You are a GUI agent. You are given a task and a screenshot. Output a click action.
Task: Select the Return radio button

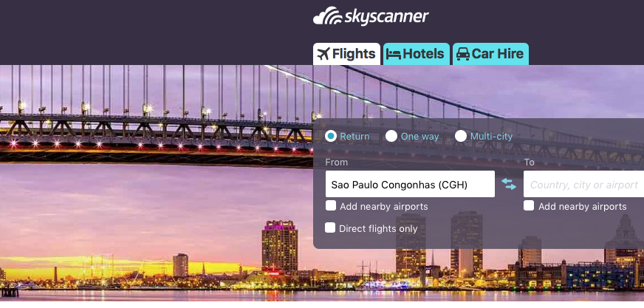(331, 136)
